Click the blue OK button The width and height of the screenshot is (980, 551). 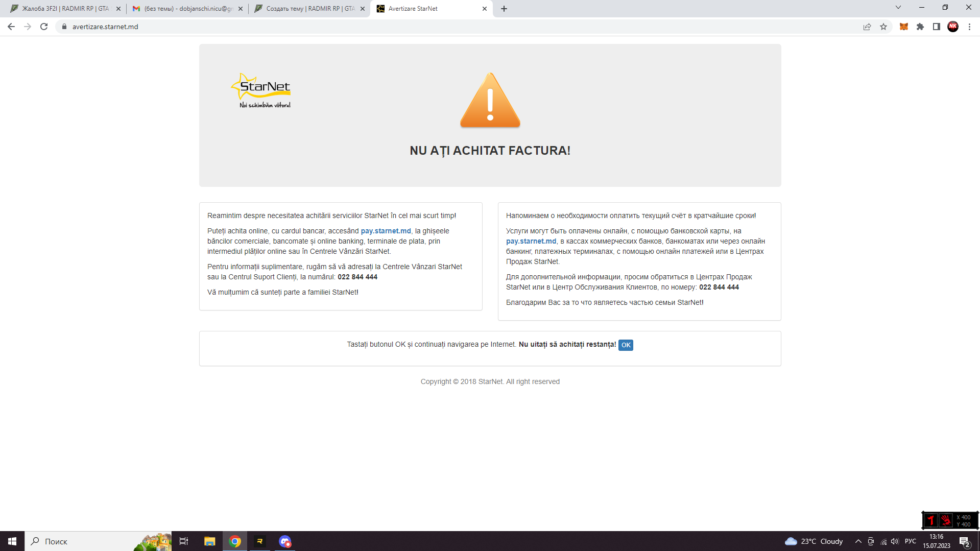[626, 345]
